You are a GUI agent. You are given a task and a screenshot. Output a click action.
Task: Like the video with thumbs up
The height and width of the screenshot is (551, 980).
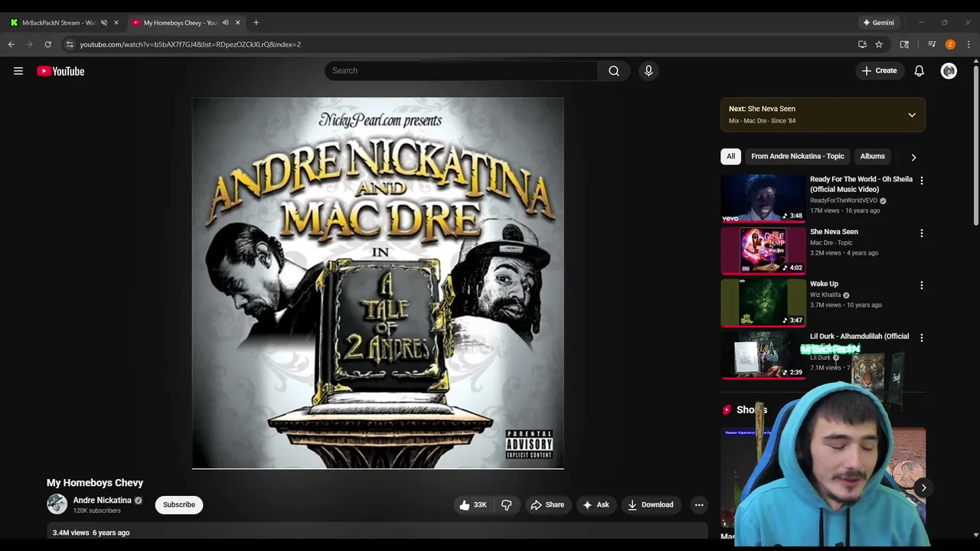472,505
